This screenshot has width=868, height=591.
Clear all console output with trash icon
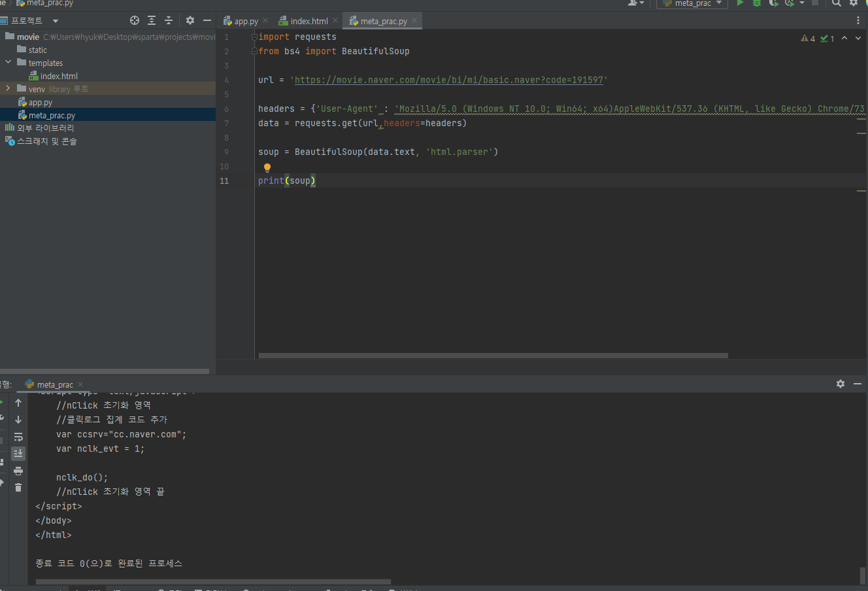18,488
